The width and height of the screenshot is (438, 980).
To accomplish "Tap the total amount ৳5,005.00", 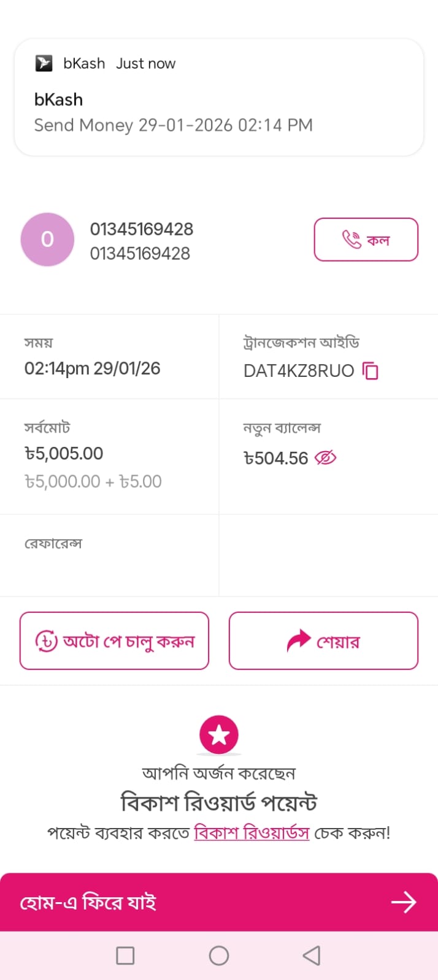I will point(64,454).
